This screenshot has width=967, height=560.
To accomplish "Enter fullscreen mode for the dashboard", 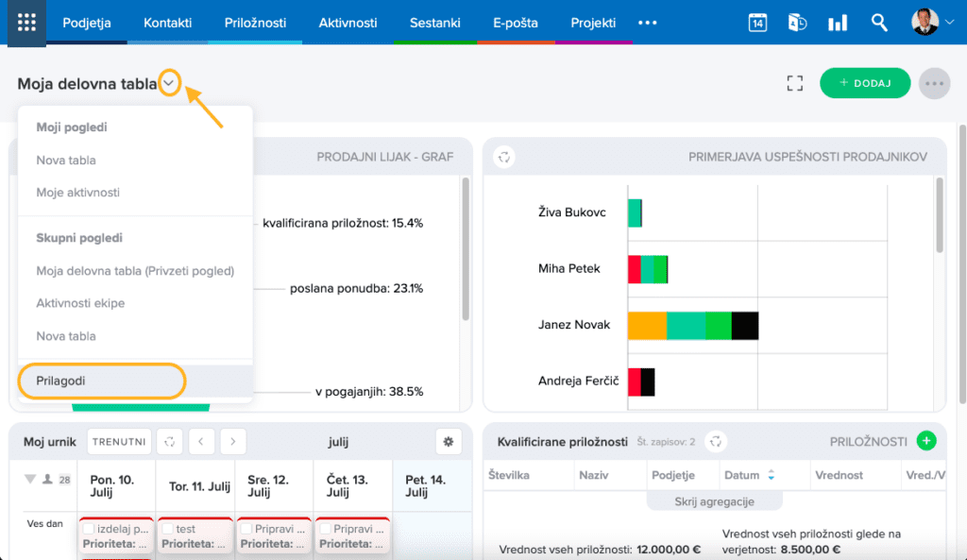I will click(795, 83).
